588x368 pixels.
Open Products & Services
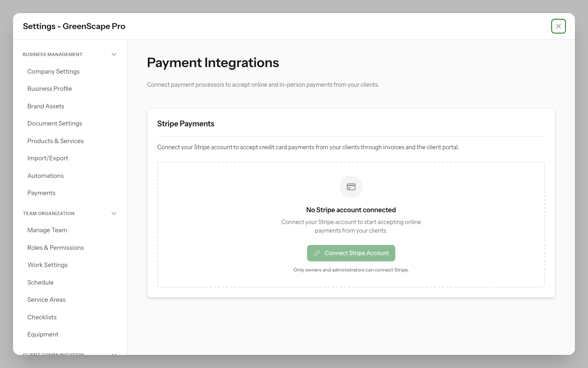pos(56,141)
